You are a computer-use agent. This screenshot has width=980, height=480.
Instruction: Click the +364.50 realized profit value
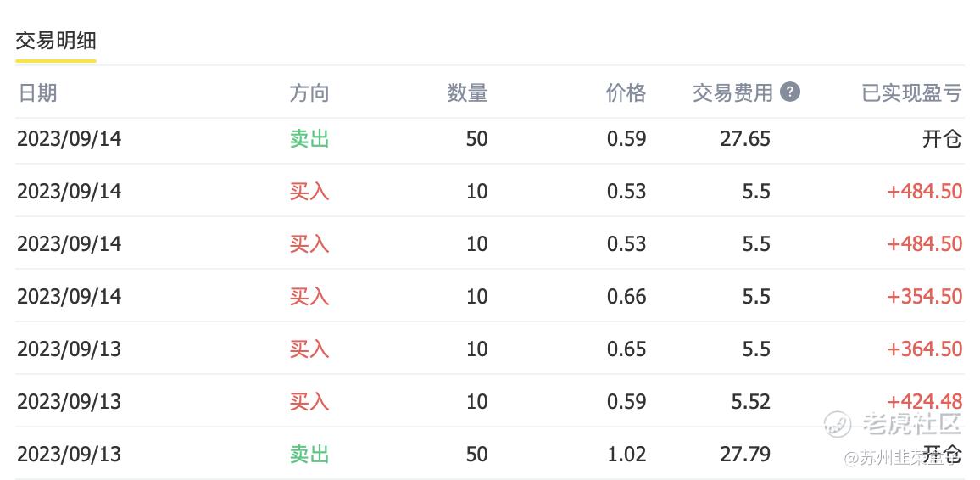point(924,349)
